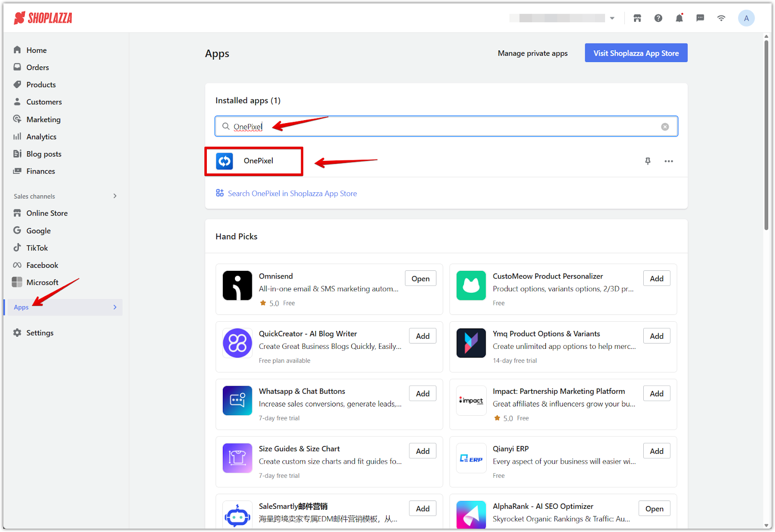
Task: Open the help question mark icon
Action: [658, 18]
